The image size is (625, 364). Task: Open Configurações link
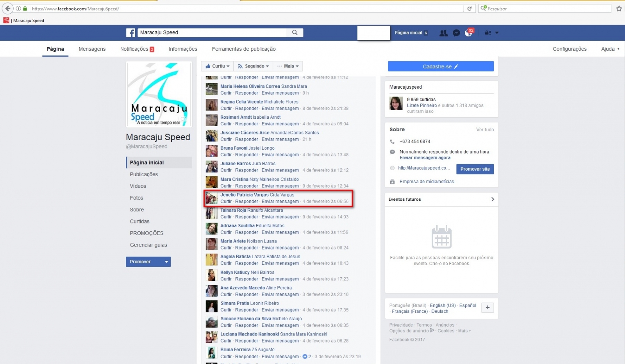[570, 49]
